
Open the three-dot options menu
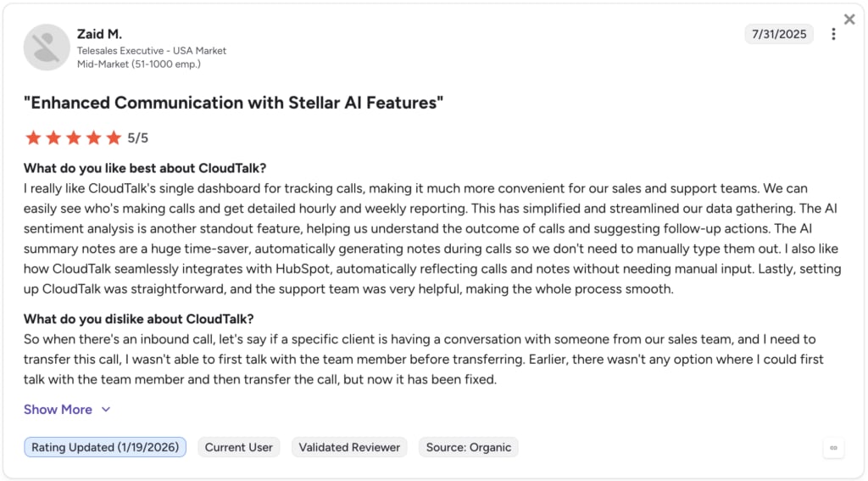click(833, 34)
